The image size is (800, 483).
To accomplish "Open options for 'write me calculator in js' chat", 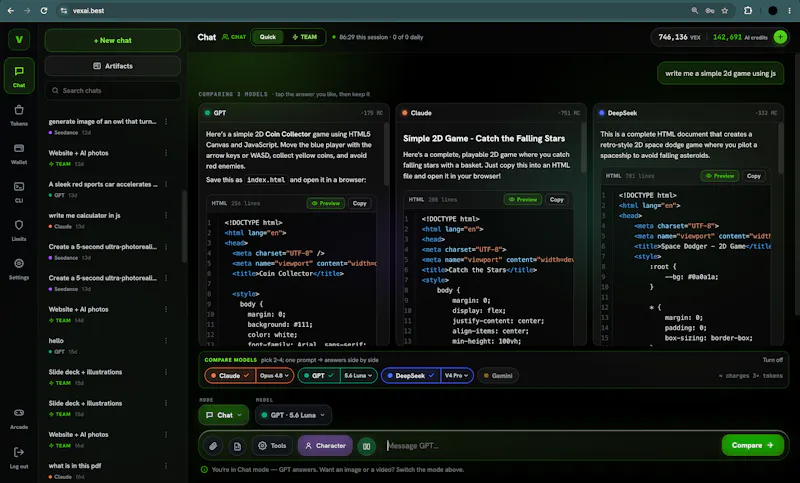I will pyautogui.click(x=166, y=215).
